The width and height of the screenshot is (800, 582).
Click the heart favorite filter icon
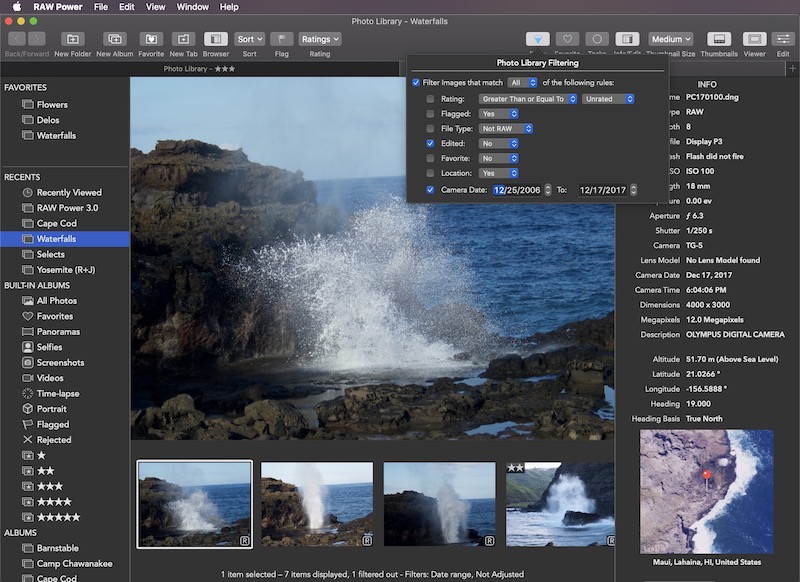567,39
